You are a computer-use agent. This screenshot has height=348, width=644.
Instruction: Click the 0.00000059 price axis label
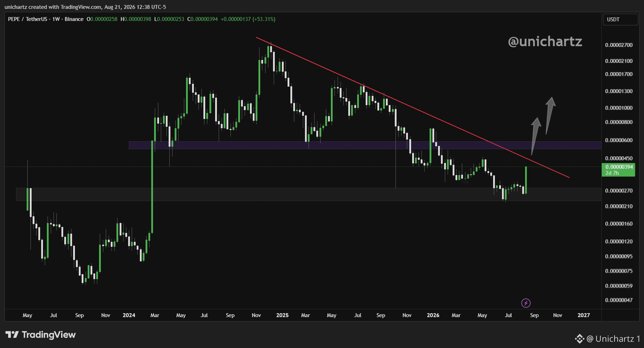pyautogui.click(x=619, y=286)
